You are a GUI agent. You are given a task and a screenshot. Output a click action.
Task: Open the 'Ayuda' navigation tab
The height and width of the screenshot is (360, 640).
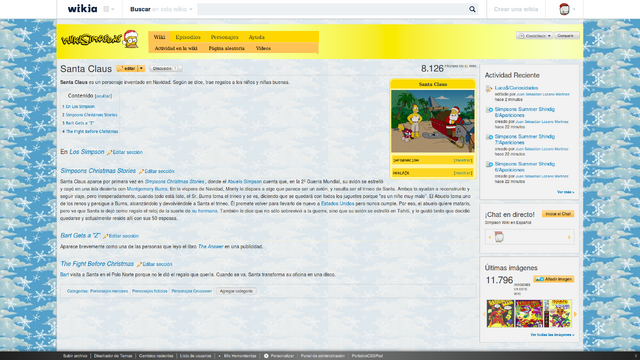tap(257, 37)
